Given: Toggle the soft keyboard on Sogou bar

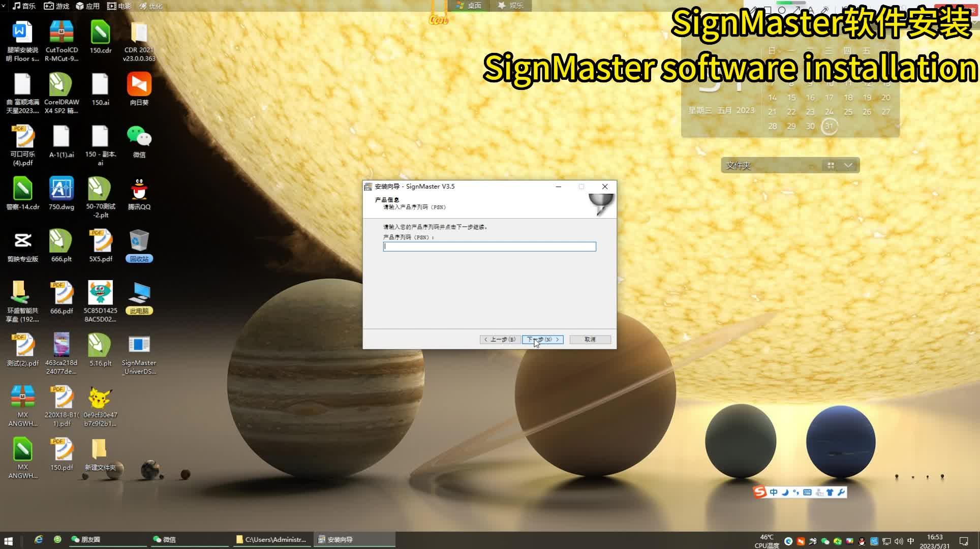Looking at the screenshot, I should pos(808,492).
